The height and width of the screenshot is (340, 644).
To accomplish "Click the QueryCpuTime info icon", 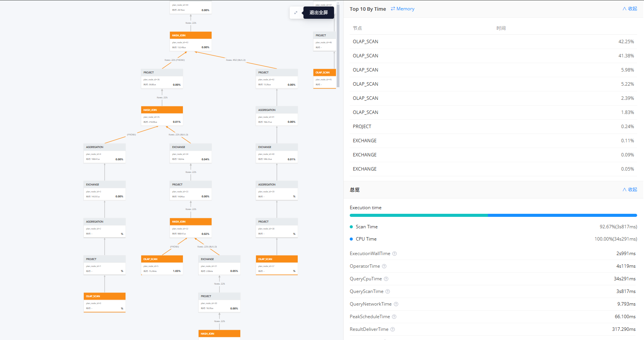I will point(386,279).
